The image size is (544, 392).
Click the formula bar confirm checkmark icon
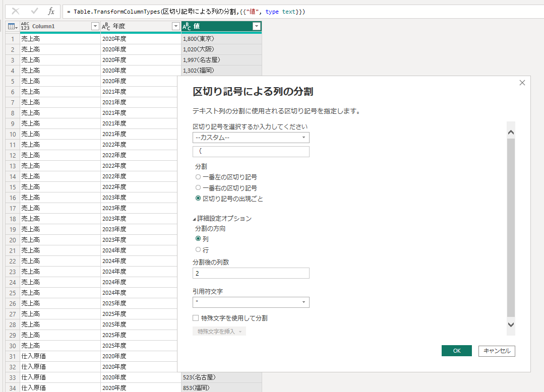34,11
